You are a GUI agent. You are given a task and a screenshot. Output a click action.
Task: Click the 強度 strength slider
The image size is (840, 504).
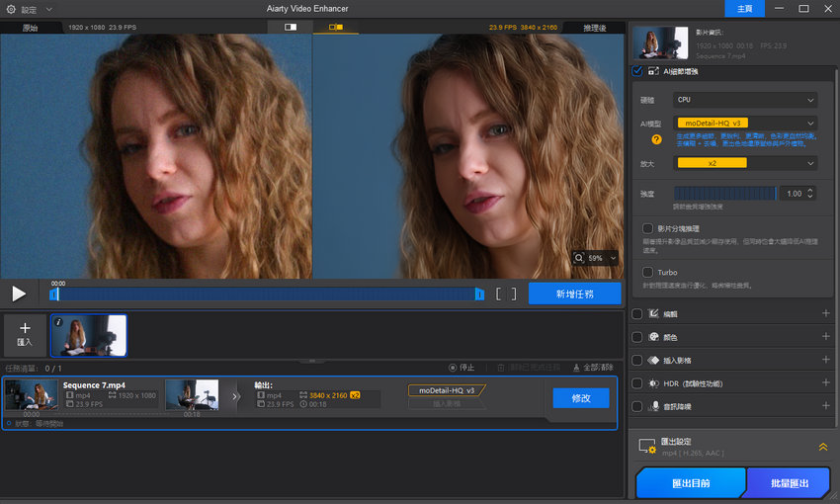point(724,194)
